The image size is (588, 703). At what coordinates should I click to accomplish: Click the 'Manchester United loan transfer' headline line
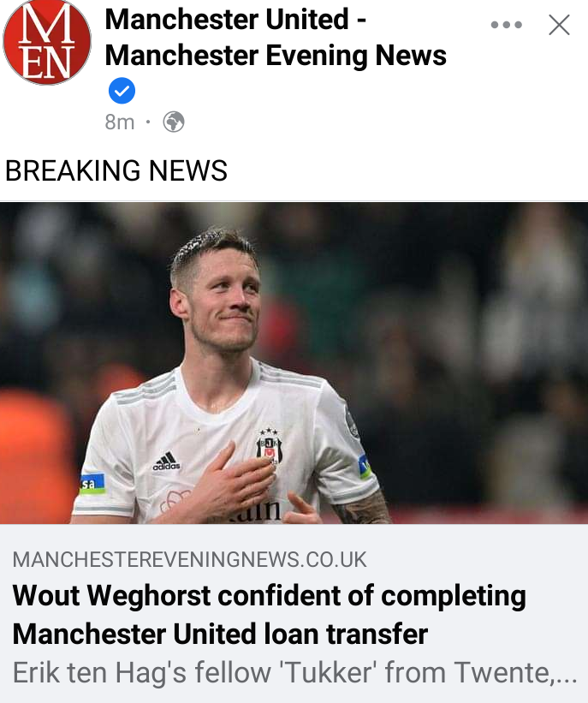pos(220,634)
